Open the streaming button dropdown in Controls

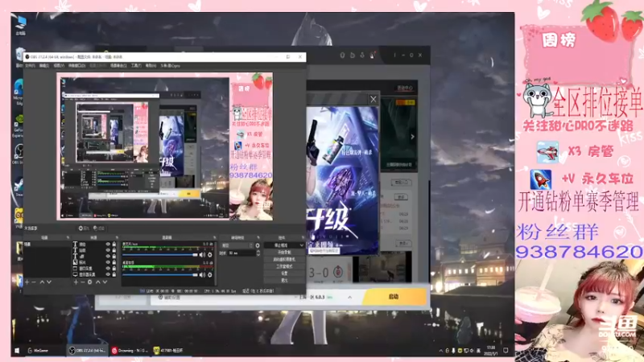pyautogui.click(x=302, y=245)
